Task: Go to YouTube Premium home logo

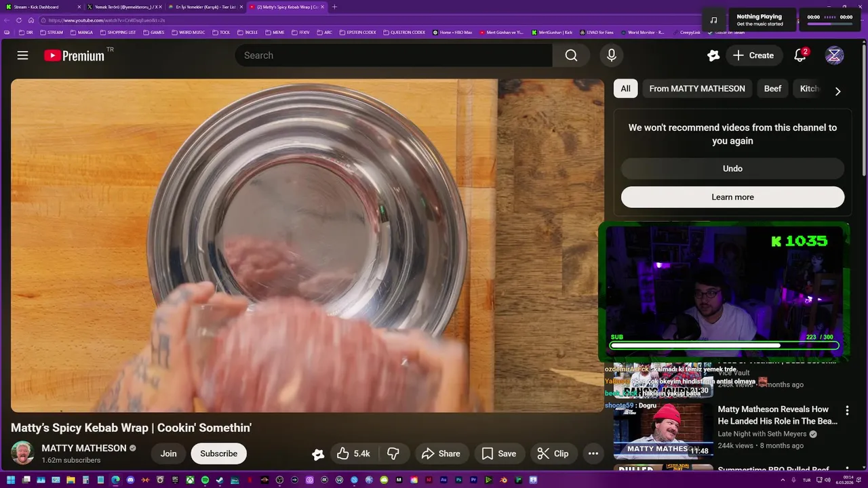Action: (x=75, y=56)
